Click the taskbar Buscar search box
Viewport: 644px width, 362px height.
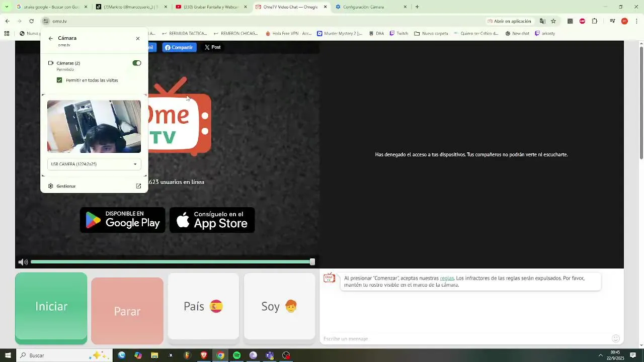[x=64, y=355]
